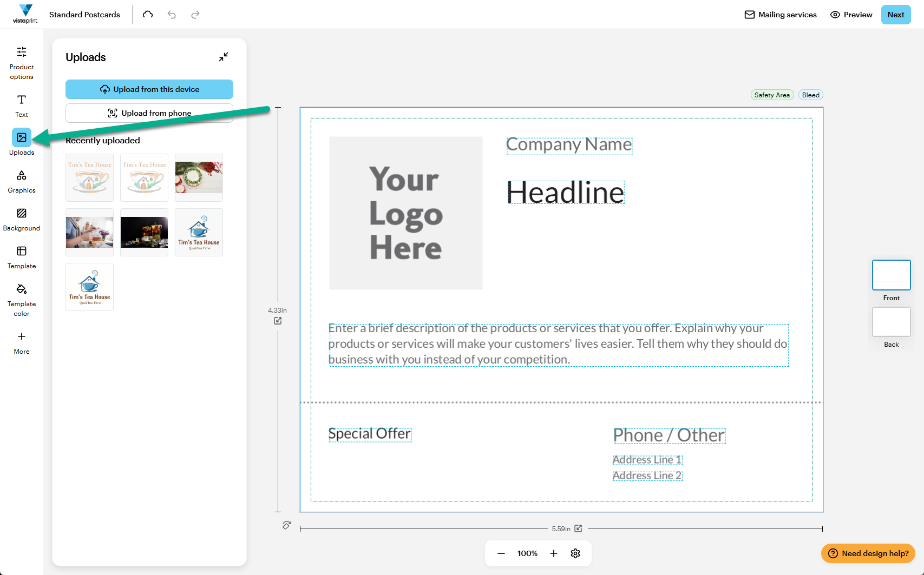The height and width of the screenshot is (575, 924).
Task: Select the Address Line 1 text
Action: (647, 460)
